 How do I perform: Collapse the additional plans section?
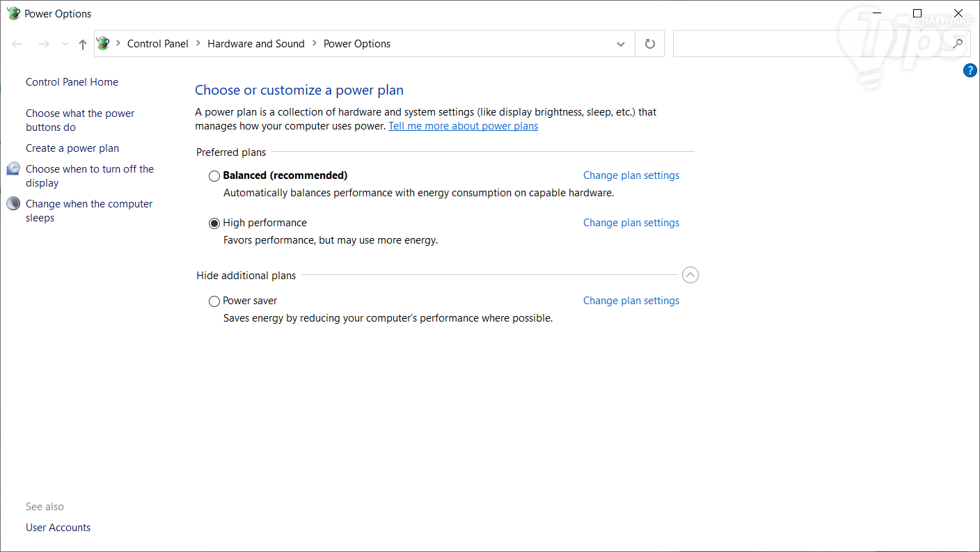tap(690, 275)
